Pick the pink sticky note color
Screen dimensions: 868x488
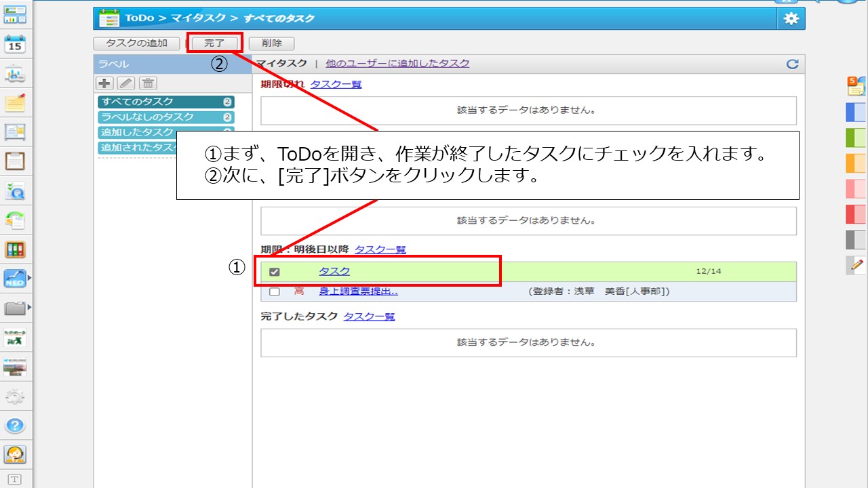tap(856, 188)
